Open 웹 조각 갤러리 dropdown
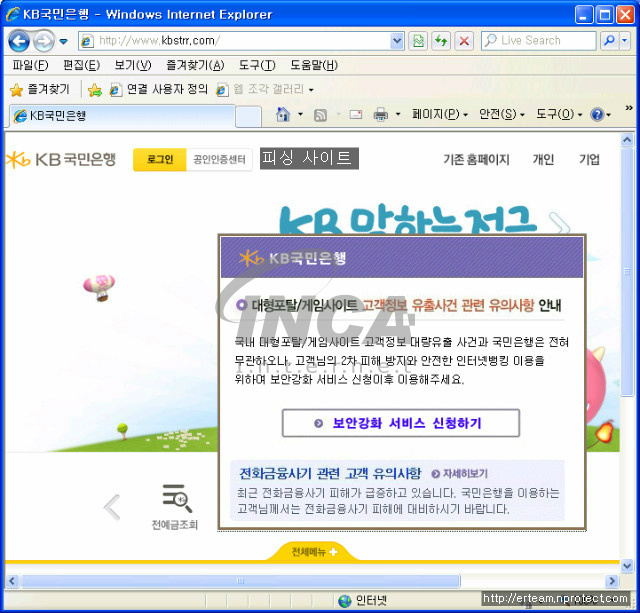Screen dimensions: 640x613 pyautogui.click(x=265, y=90)
